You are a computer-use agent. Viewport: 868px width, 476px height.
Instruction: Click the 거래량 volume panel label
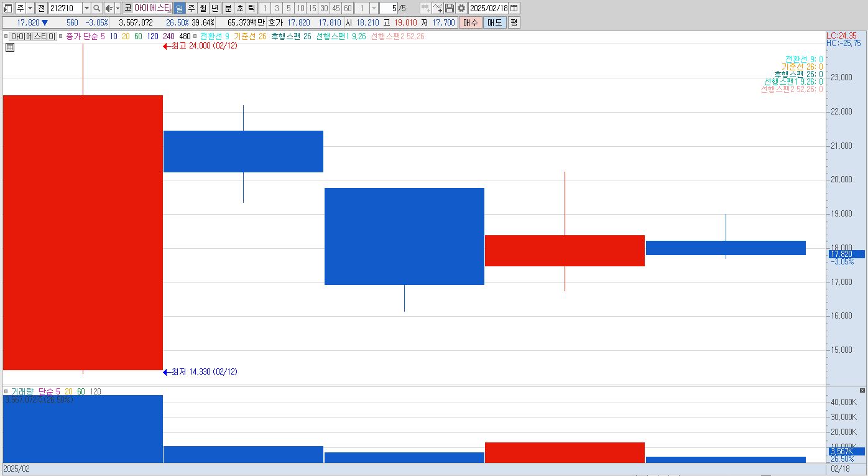point(22,391)
